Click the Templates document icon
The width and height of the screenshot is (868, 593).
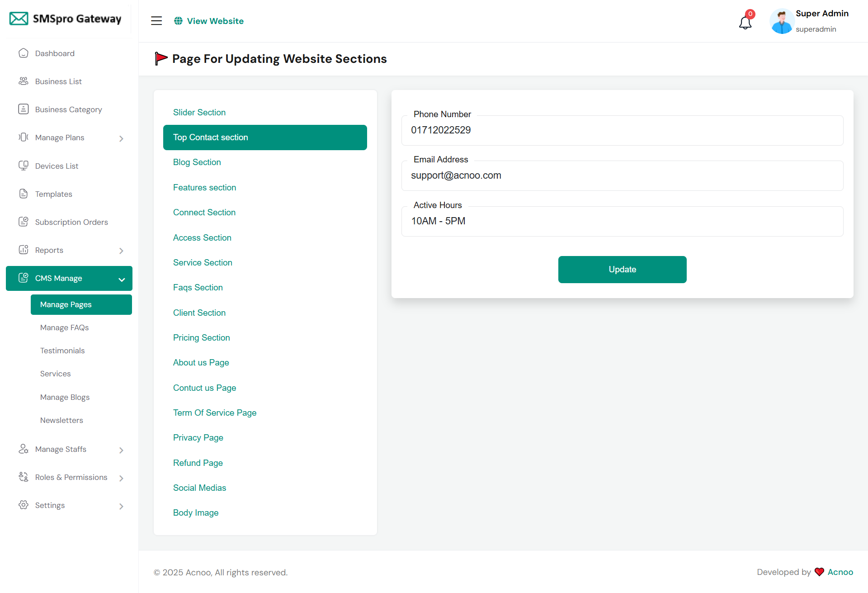pos(24,194)
